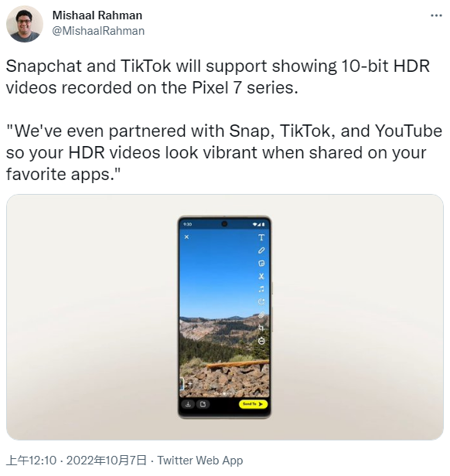Viewport: 450px width, 476px height.
Task: Click the @MishaalRahman handle
Action: (x=98, y=31)
